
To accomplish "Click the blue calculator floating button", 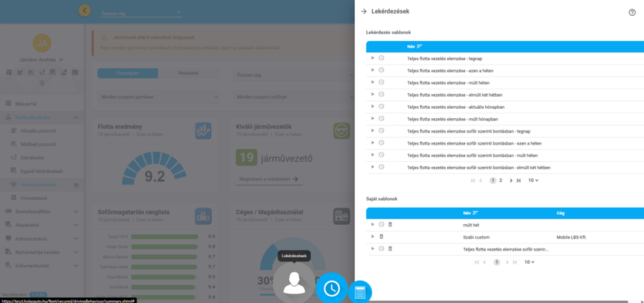I will 360,293.
